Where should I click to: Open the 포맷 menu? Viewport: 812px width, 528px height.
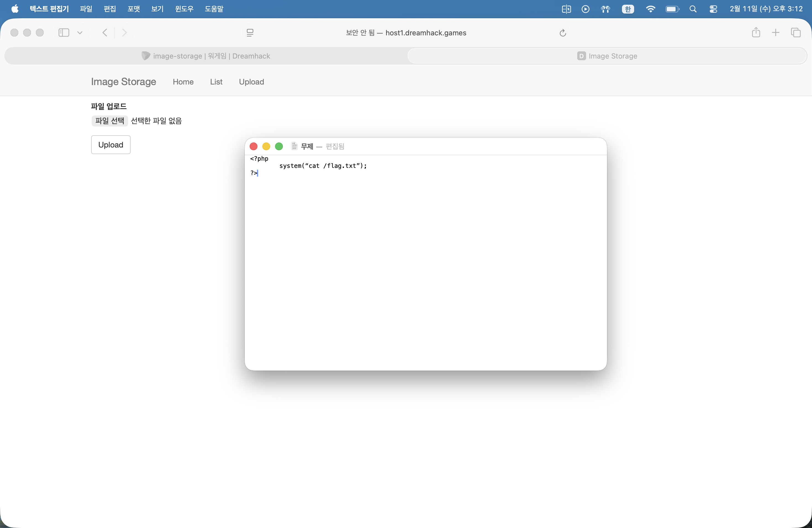pyautogui.click(x=133, y=9)
